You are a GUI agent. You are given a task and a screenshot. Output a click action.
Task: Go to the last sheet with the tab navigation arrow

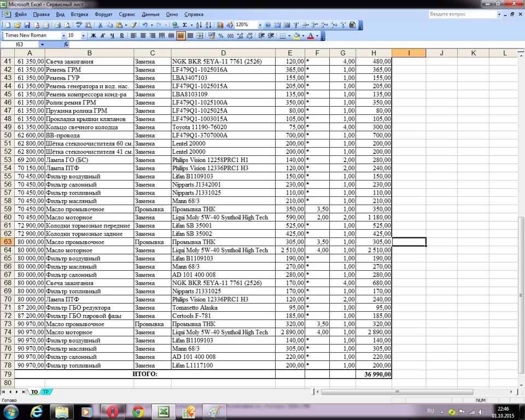click(x=24, y=392)
